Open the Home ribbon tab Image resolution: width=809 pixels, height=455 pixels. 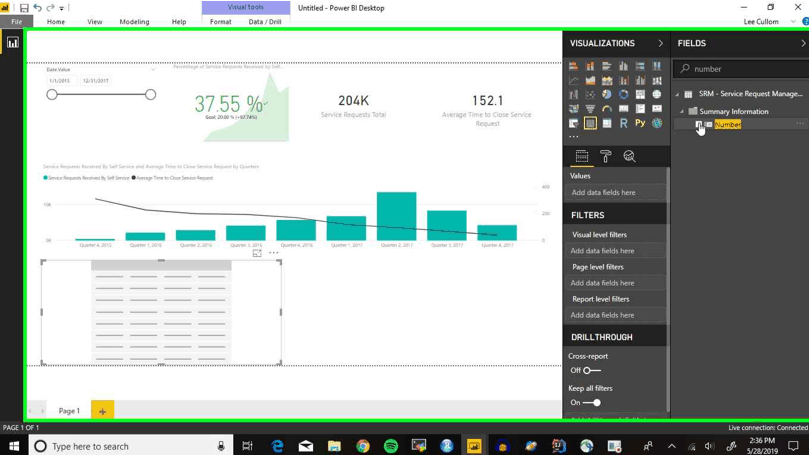click(56, 22)
